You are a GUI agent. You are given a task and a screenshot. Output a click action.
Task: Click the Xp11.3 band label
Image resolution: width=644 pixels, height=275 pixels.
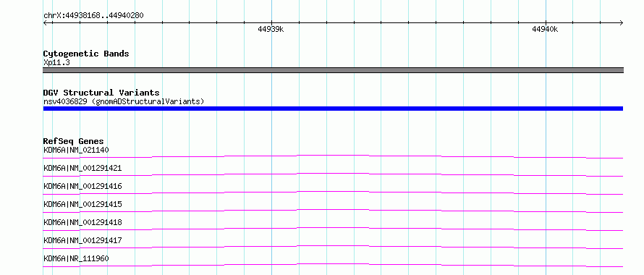tap(56, 63)
